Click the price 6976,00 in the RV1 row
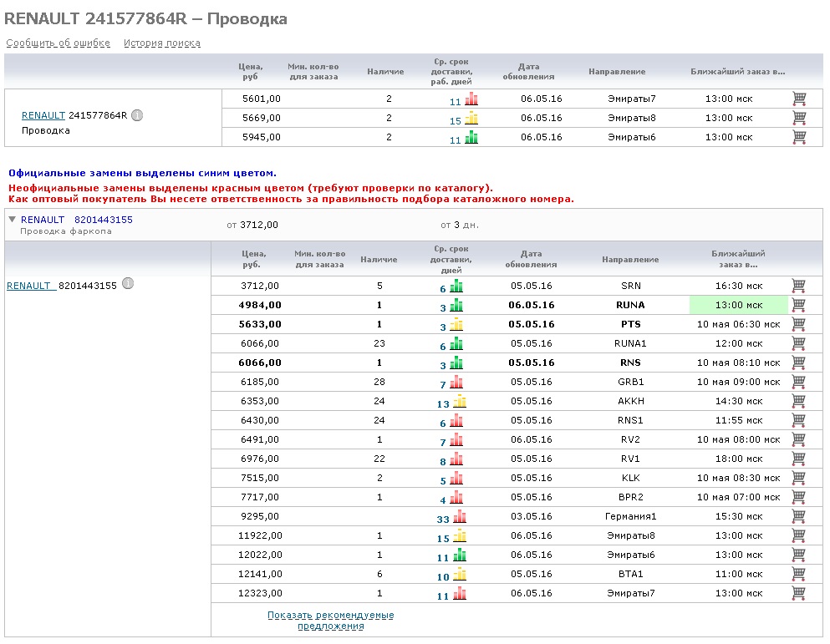This screenshot has width=830, height=644. click(260, 459)
